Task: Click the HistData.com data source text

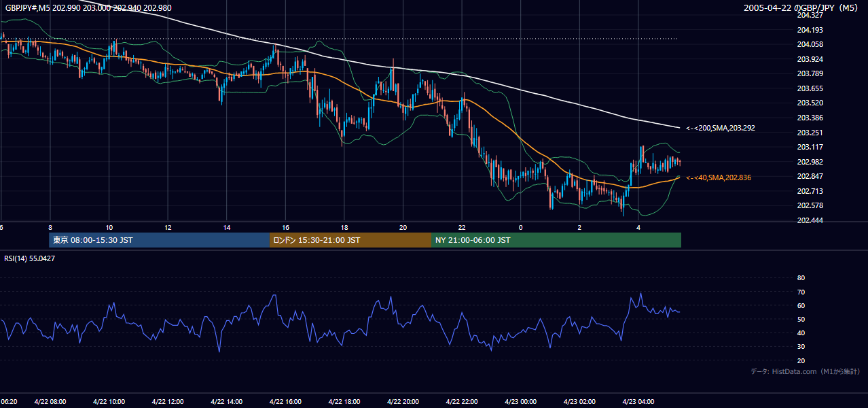Action: point(806,371)
